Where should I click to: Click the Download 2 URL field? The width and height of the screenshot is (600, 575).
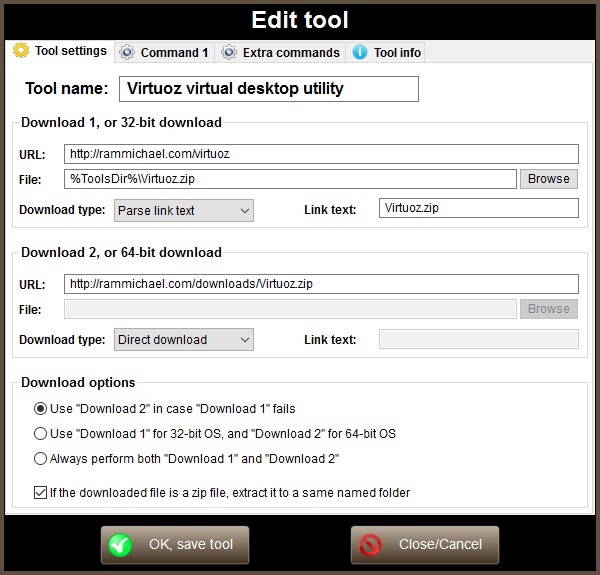click(321, 284)
